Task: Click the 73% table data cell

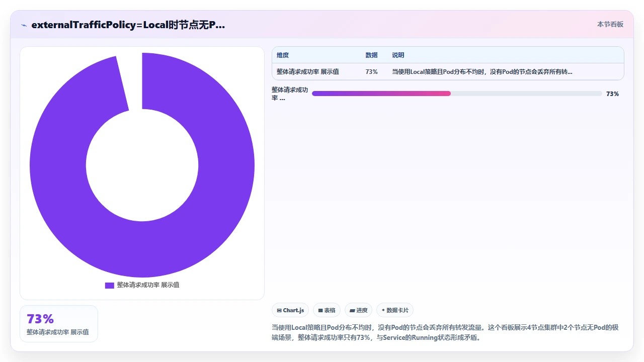Action: click(x=371, y=72)
